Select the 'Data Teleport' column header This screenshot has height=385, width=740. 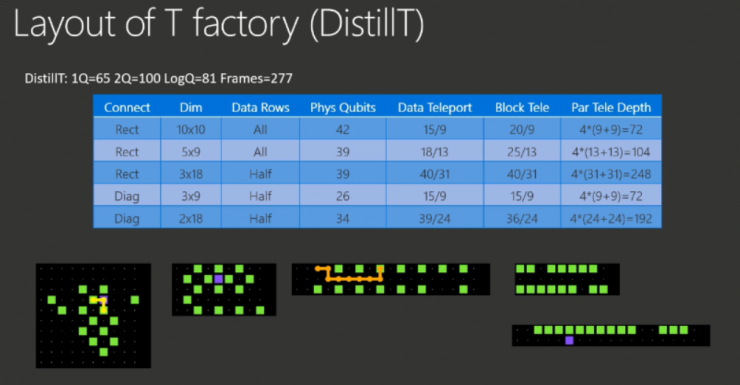pos(435,108)
